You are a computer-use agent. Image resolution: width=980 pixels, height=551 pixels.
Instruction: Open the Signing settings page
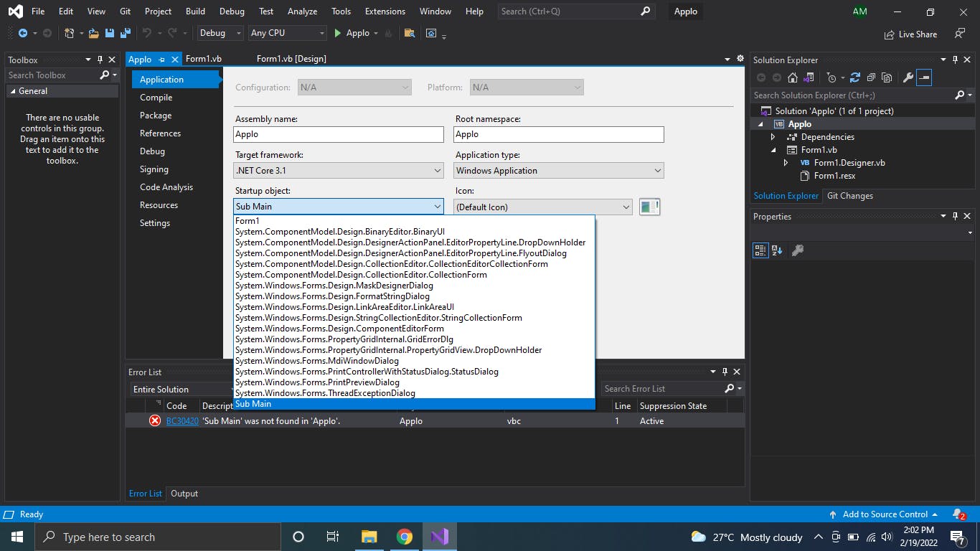(154, 169)
